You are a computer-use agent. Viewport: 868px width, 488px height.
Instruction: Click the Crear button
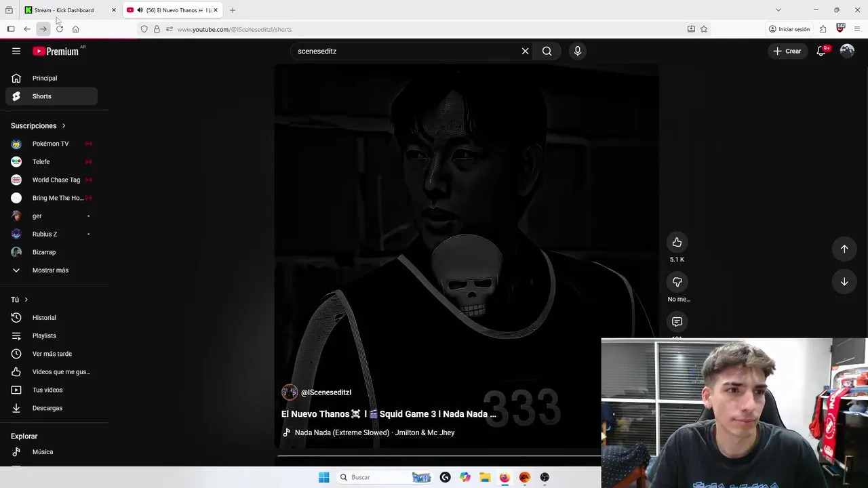pos(787,51)
